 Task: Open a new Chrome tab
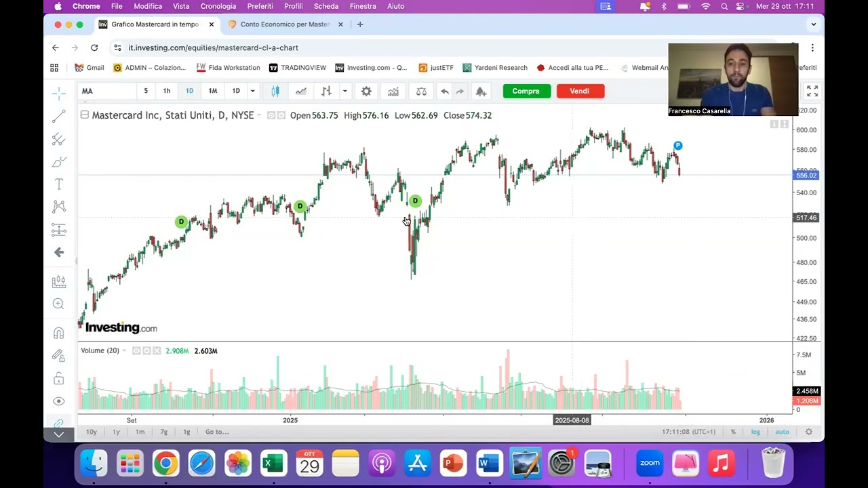click(360, 24)
